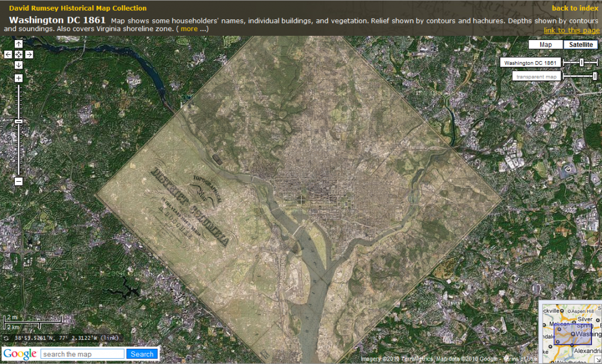Open David Rumsey Historical Map Collection header link

click(x=78, y=8)
